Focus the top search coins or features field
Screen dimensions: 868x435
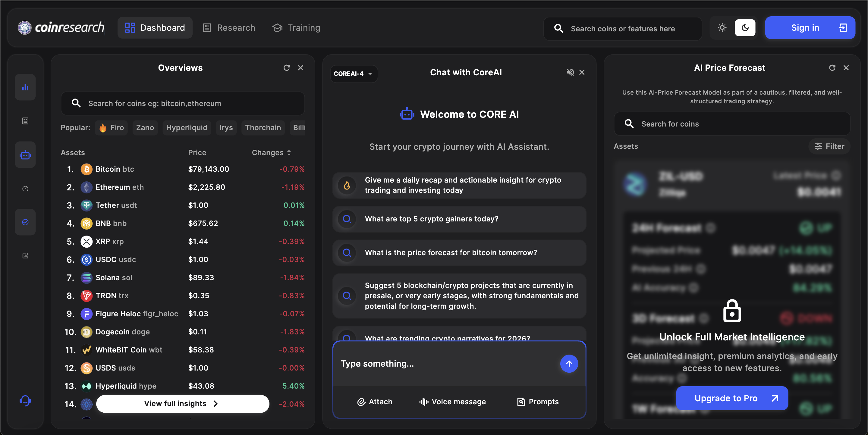623,29
